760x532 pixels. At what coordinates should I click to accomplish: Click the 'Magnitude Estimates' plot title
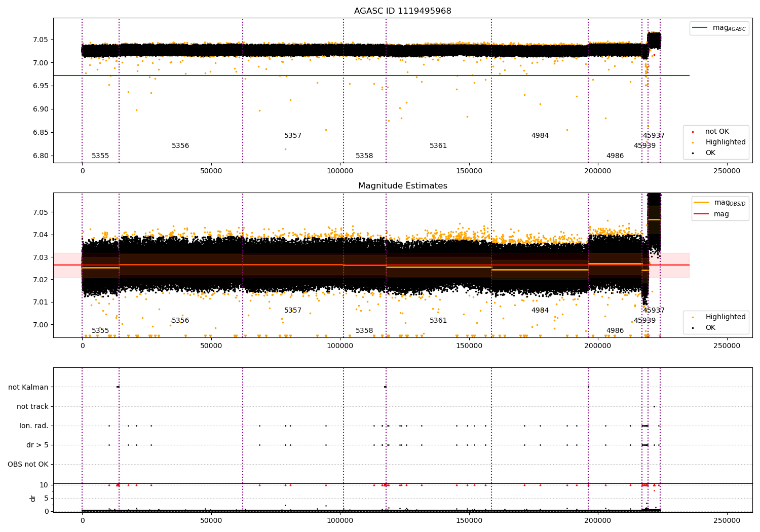point(402,186)
